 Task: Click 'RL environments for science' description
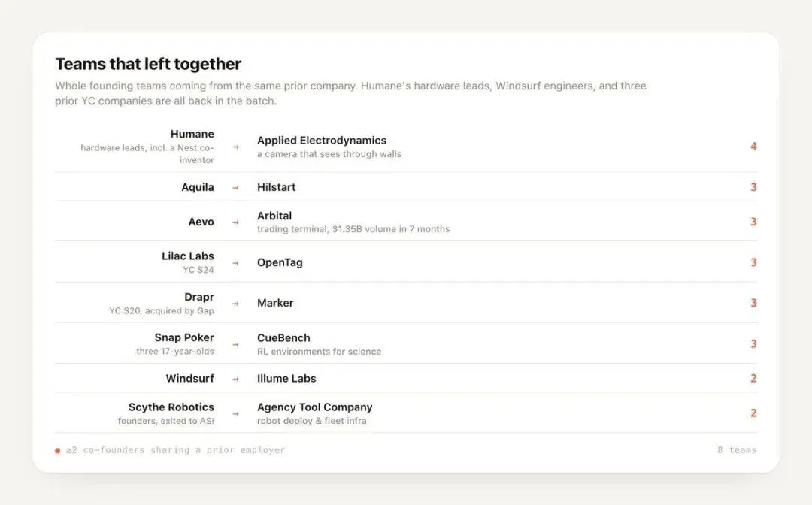(x=319, y=352)
